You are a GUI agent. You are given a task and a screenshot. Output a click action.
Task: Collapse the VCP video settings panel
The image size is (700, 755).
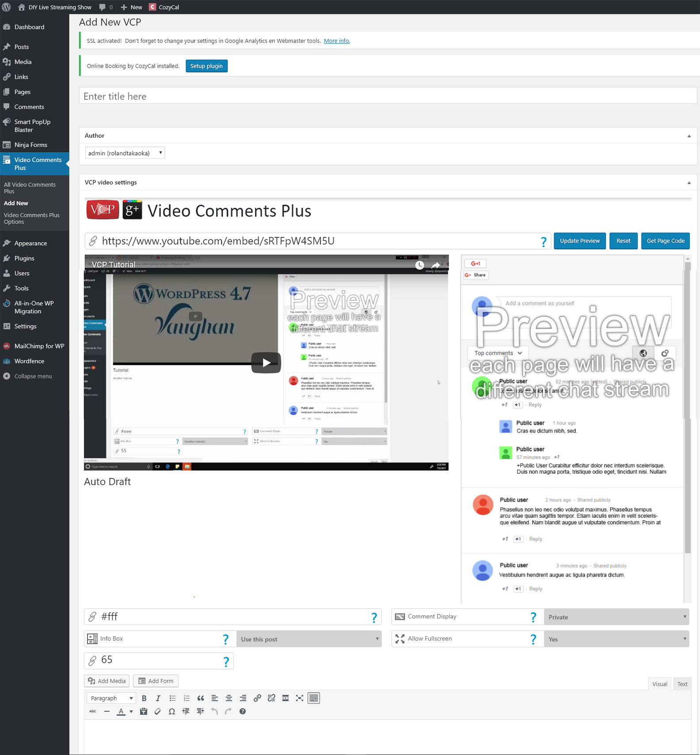click(x=689, y=183)
